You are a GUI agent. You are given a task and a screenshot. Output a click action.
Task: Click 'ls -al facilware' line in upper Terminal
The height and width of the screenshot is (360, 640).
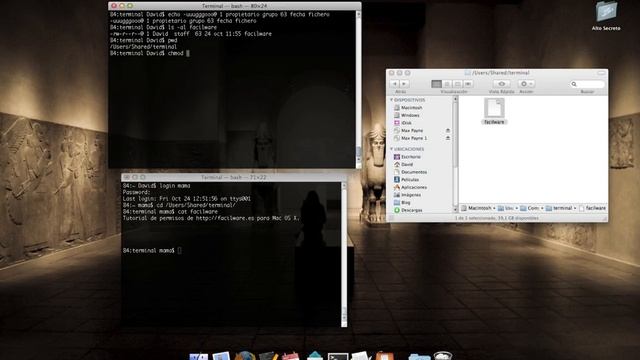(x=163, y=27)
